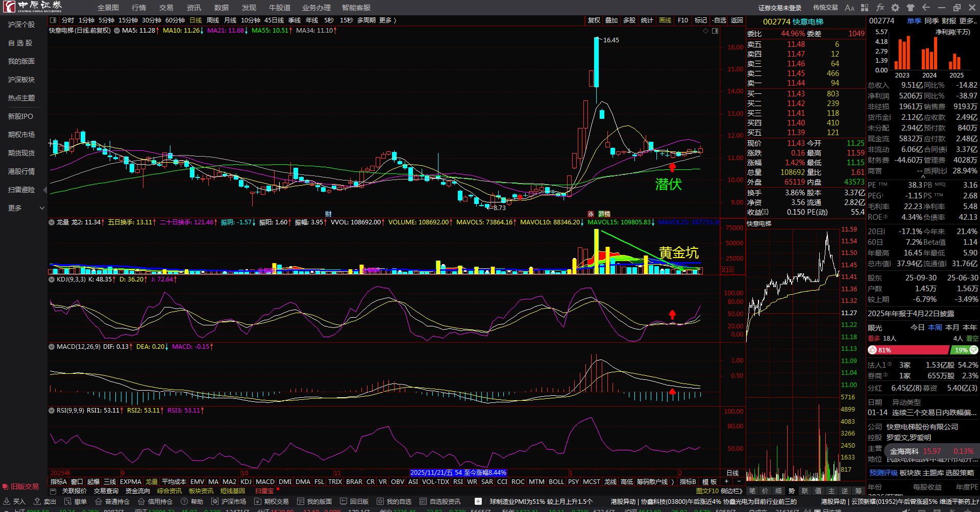Click the green 19% bearish segment
Screen dimensions: 980x512
click(964, 350)
